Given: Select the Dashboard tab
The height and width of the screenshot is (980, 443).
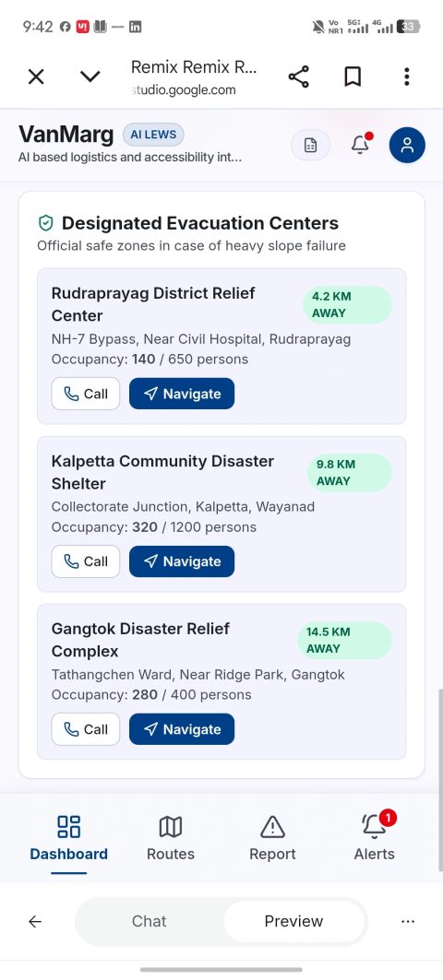Looking at the screenshot, I should click(x=69, y=838).
